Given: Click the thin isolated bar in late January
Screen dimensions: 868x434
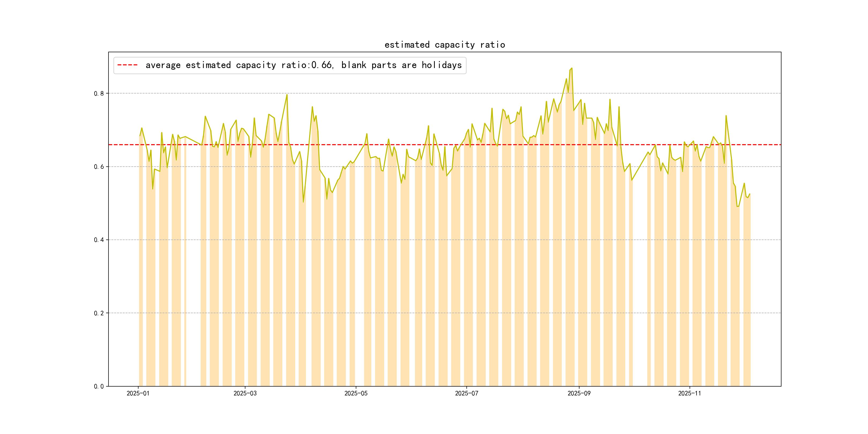Looking at the screenshot, I should click(185, 270).
